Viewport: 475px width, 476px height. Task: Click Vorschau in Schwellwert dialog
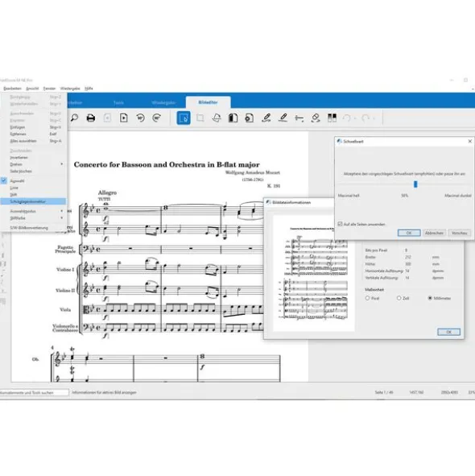pyautogui.click(x=459, y=233)
